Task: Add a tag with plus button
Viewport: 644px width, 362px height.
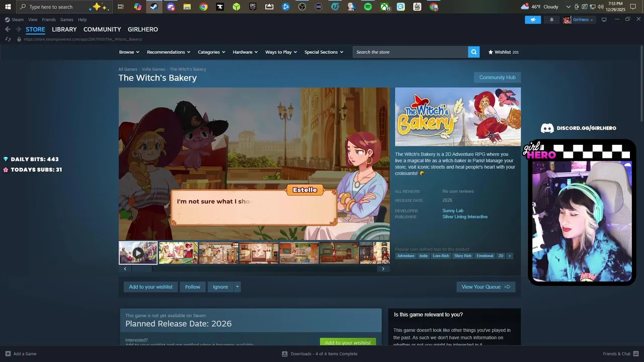Action: [x=510, y=256]
